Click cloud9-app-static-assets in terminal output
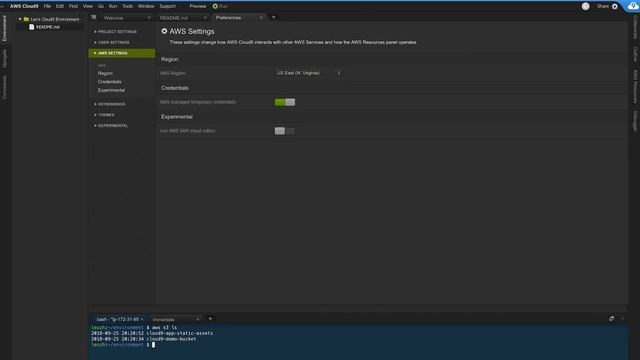 [180, 333]
